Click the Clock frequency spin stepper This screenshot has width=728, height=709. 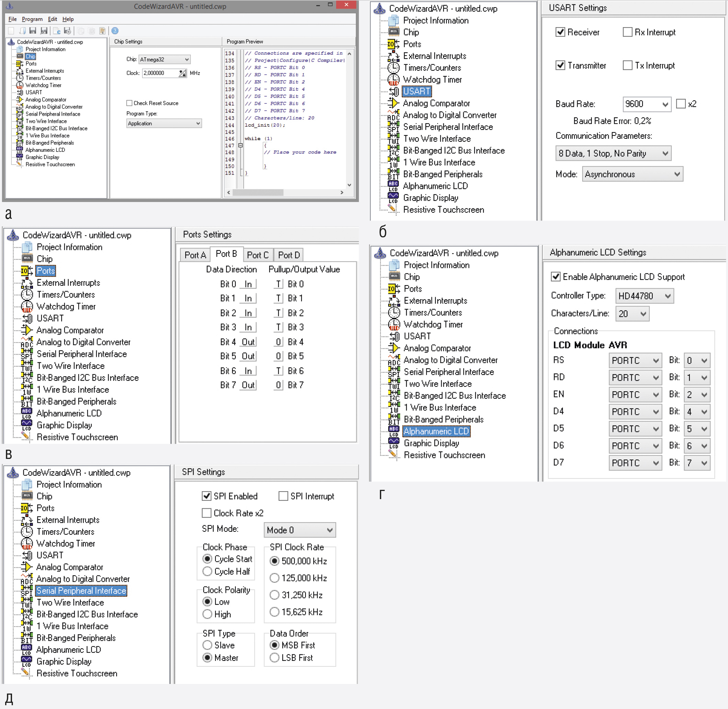(182, 74)
